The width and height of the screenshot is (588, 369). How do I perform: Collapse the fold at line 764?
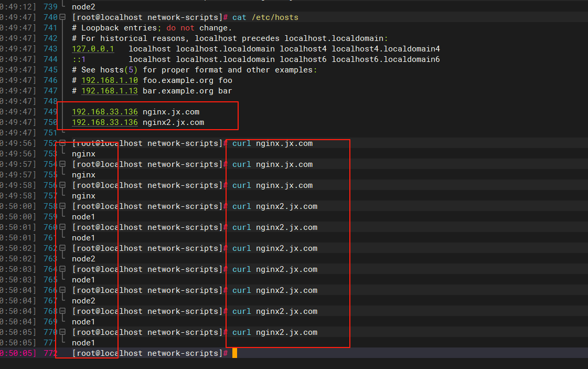(62, 269)
